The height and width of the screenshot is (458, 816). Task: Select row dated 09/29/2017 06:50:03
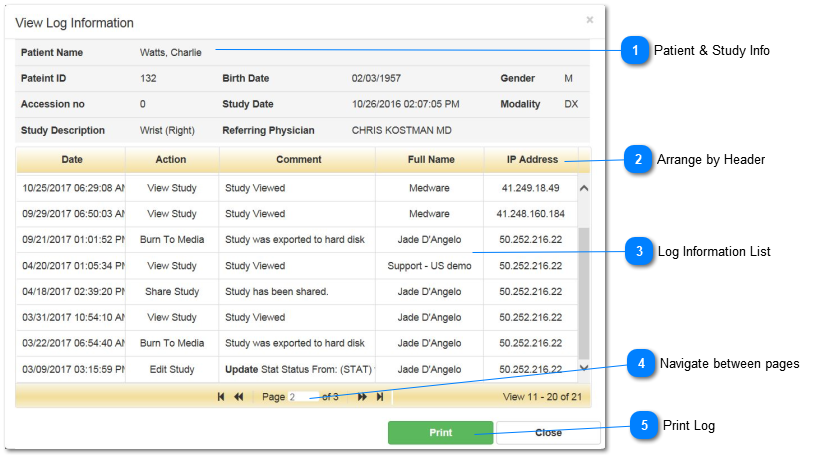(297, 214)
